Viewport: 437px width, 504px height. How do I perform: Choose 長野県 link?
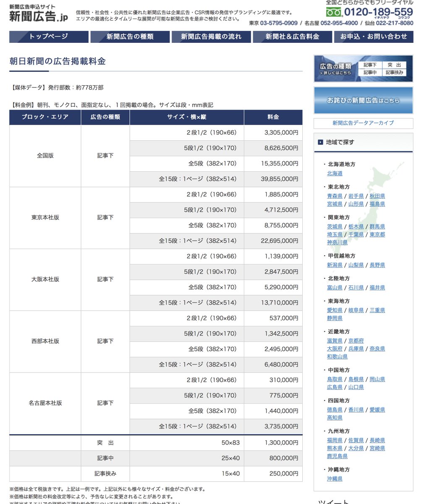point(377,265)
